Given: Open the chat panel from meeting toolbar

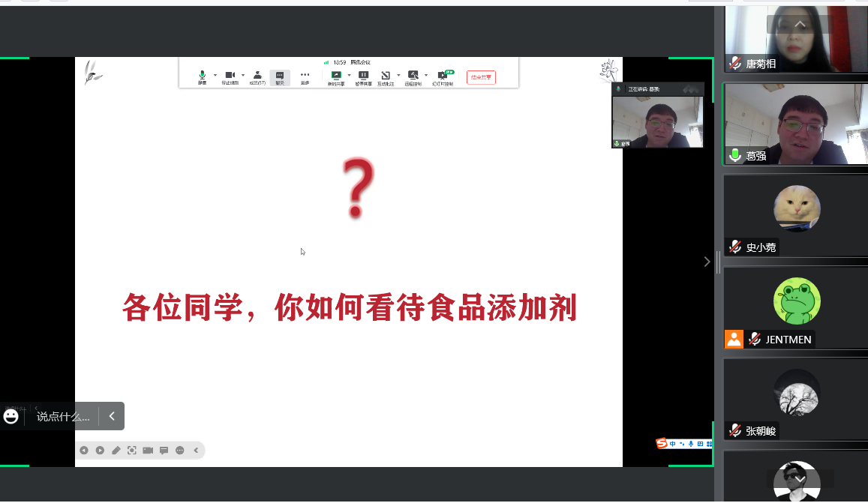Looking at the screenshot, I should [x=280, y=76].
